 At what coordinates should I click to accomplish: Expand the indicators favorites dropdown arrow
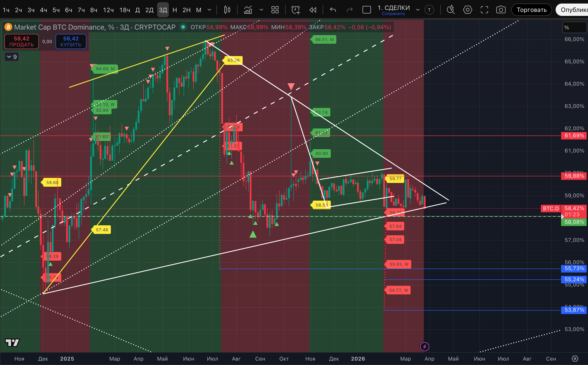261,10
